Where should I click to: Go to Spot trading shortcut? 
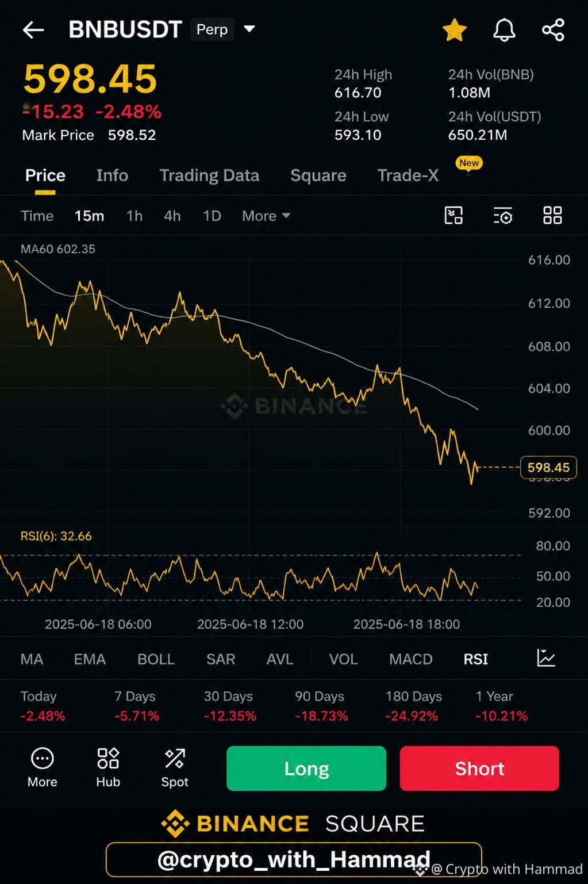[175, 768]
